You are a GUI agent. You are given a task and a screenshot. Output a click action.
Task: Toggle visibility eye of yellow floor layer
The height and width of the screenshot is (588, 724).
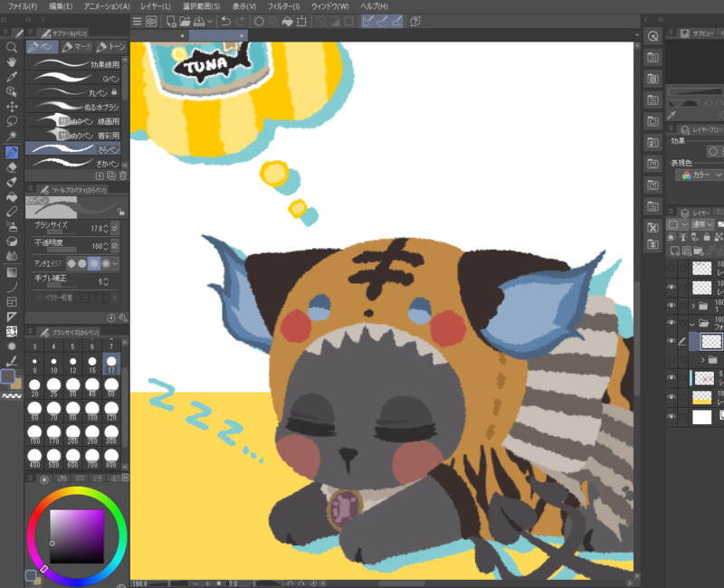tap(672, 397)
